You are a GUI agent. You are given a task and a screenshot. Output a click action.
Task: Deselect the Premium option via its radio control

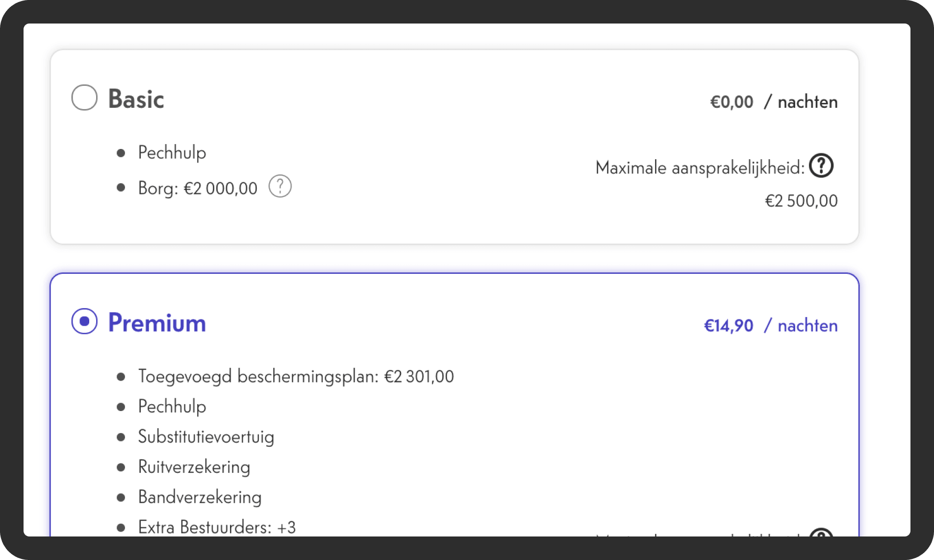tap(84, 321)
